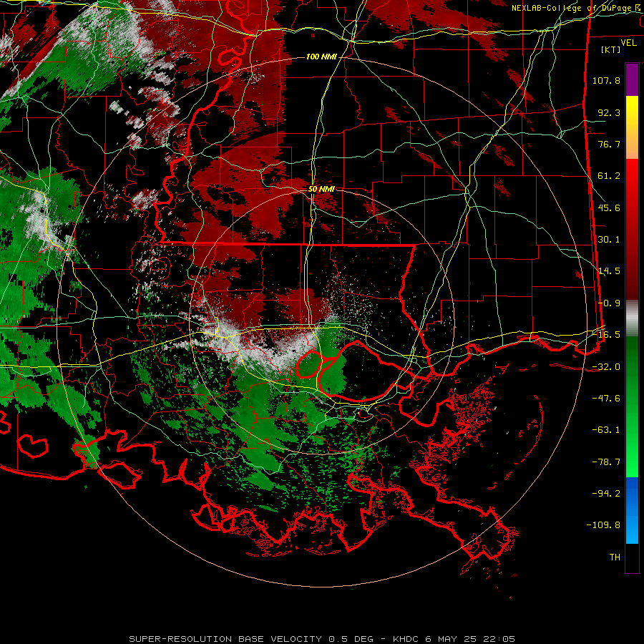The width and height of the screenshot is (644, 644).
Task: Click the 107.8 legend value
Action: coord(606,80)
